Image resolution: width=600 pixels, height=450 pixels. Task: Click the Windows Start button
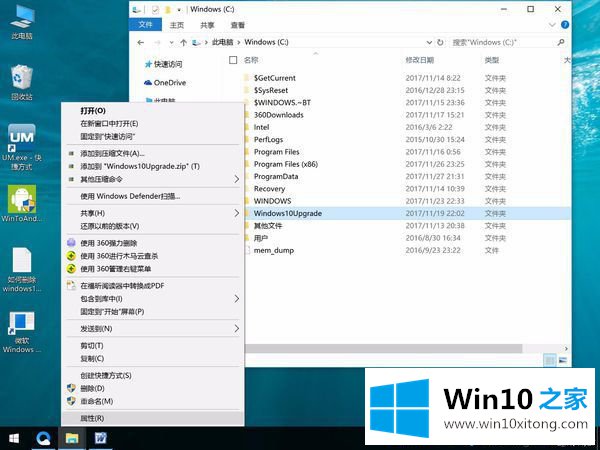point(14,438)
